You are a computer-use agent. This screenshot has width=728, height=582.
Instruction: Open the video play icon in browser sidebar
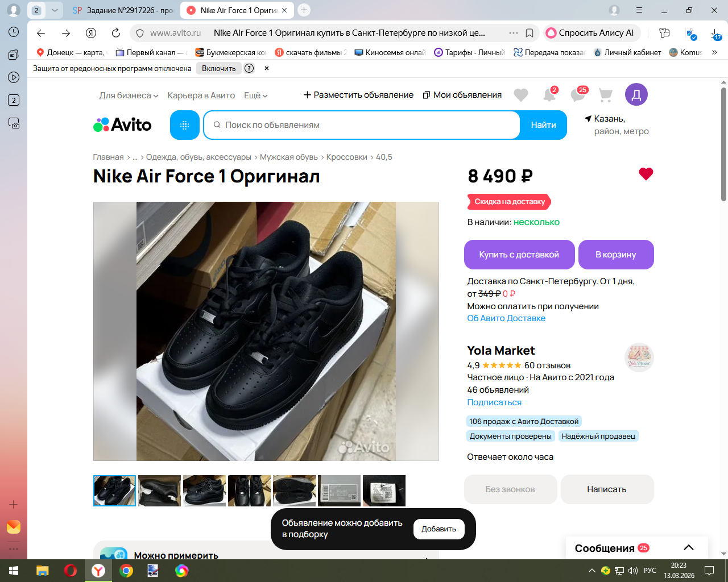pos(14,77)
